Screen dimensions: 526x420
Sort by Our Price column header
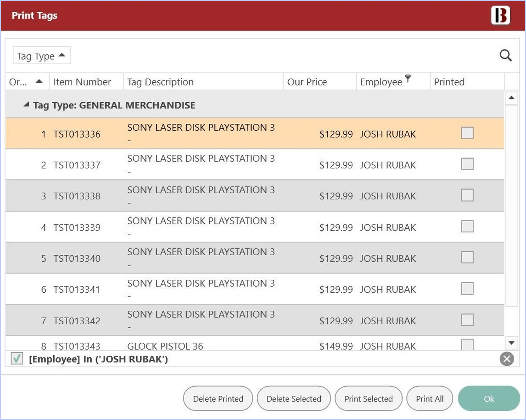tap(320, 82)
